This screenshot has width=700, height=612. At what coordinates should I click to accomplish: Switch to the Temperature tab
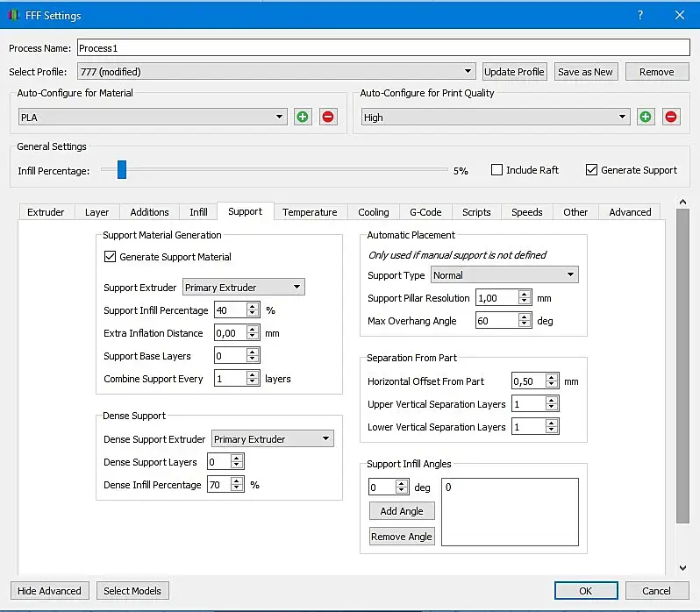point(310,212)
